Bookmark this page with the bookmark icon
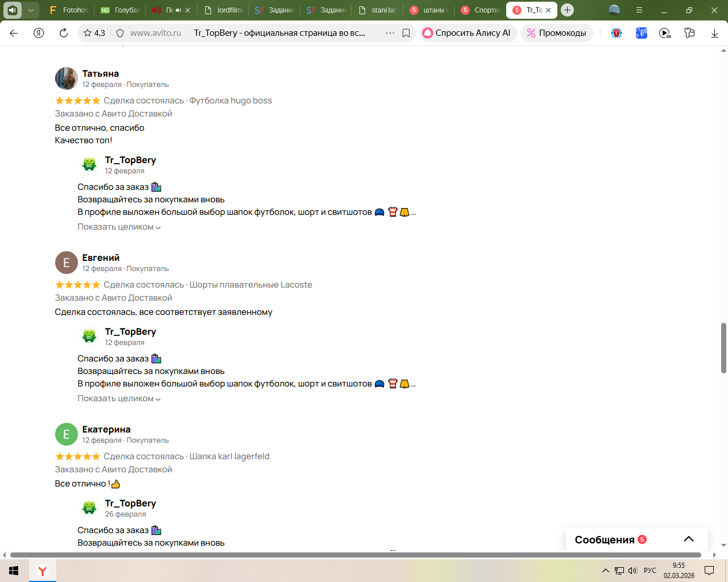 [x=406, y=33]
